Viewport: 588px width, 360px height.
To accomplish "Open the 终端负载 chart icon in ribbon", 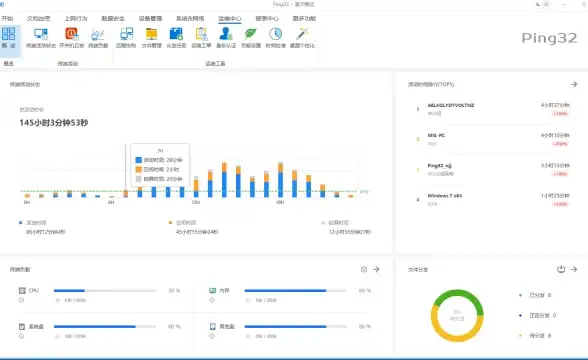I will click(98, 34).
